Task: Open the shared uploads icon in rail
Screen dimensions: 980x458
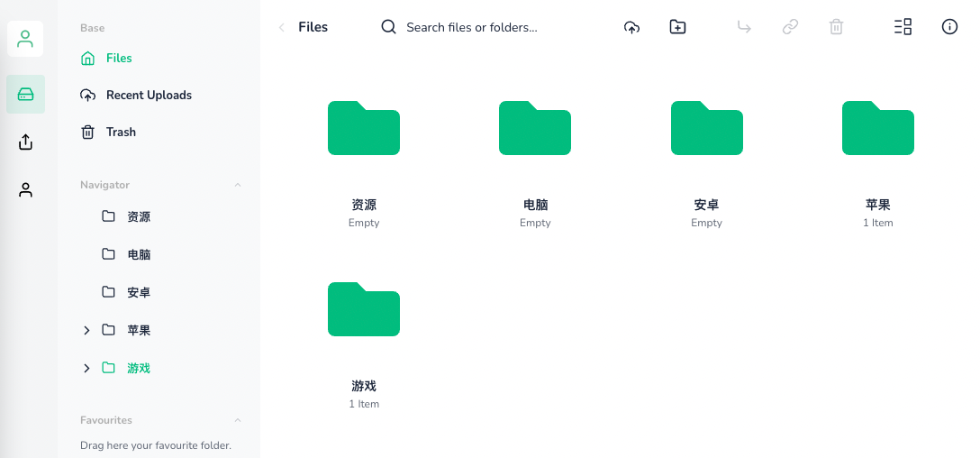Action: tap(25, 142)
